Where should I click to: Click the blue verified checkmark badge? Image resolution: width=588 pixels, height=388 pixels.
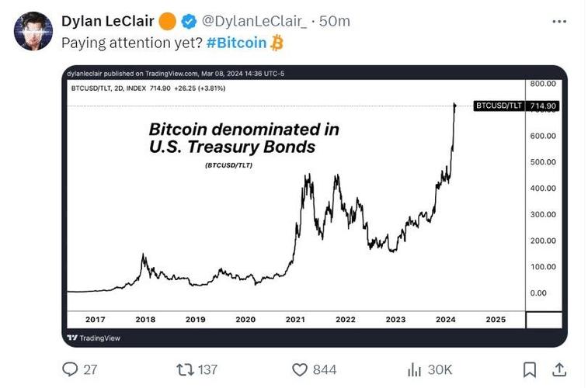coord(189,22)
